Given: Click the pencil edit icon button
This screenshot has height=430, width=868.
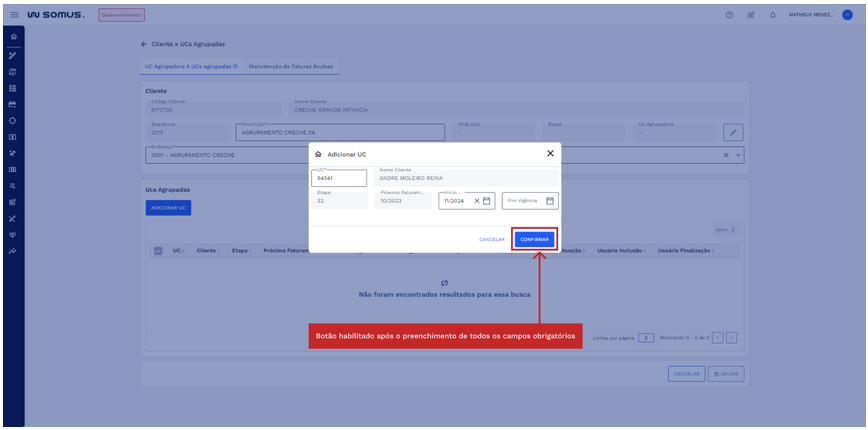Looking at the screenshot, I should [733, 132].
